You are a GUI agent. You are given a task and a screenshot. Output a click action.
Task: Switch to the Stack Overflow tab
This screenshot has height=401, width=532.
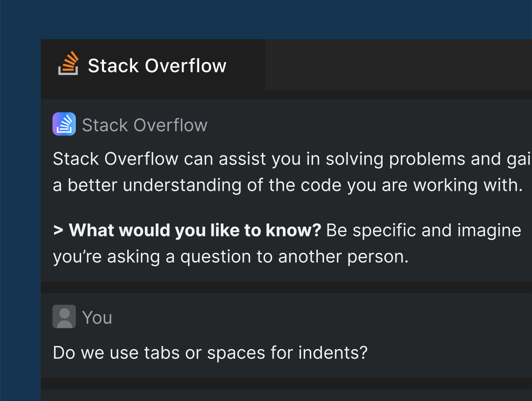[x=156, y=66]
